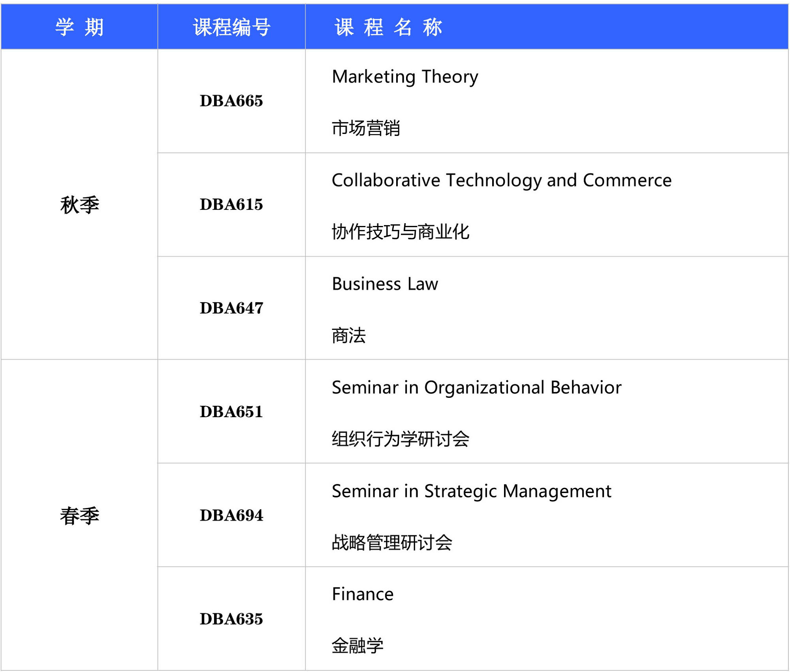The height and width of the screenshot is (672, 790).
Task: Click Seminar in Strategic Management text
Action: click(x=472, y=491)
